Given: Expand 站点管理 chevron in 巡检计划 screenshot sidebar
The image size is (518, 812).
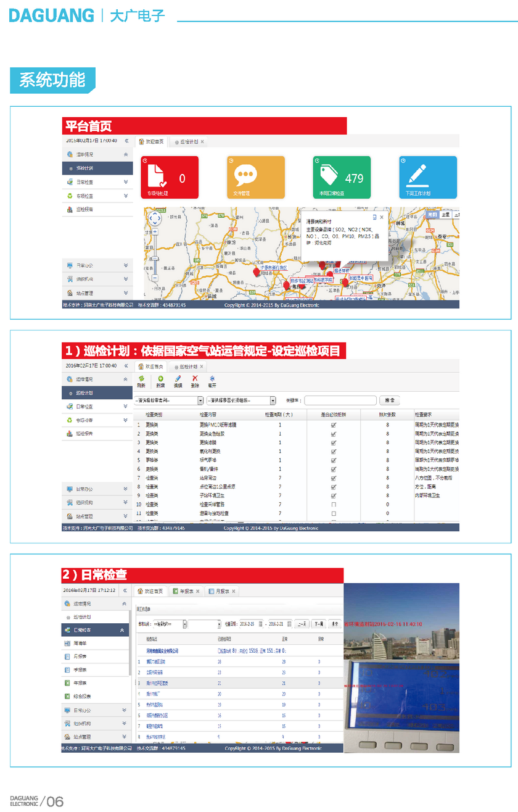Looking at the screenshot, I should pos(126,516).
